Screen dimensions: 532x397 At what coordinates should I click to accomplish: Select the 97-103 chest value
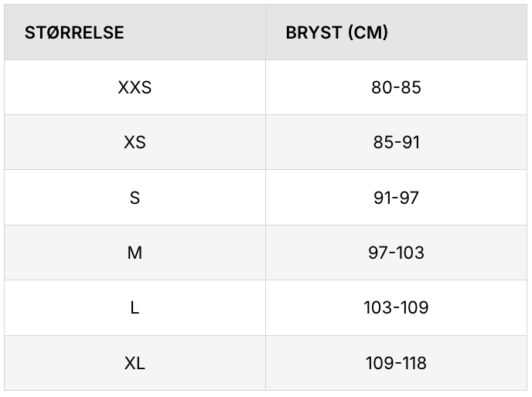click(396, 253)
